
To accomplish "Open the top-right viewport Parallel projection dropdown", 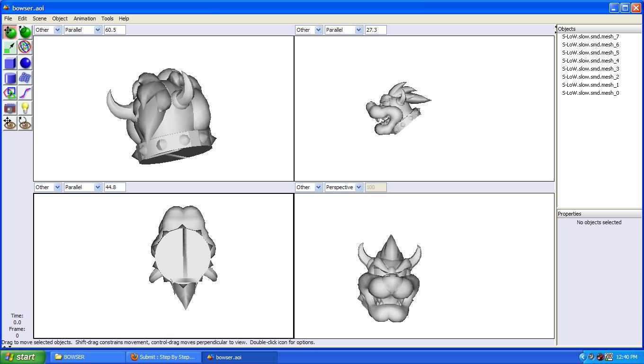I will pos(344,30).
